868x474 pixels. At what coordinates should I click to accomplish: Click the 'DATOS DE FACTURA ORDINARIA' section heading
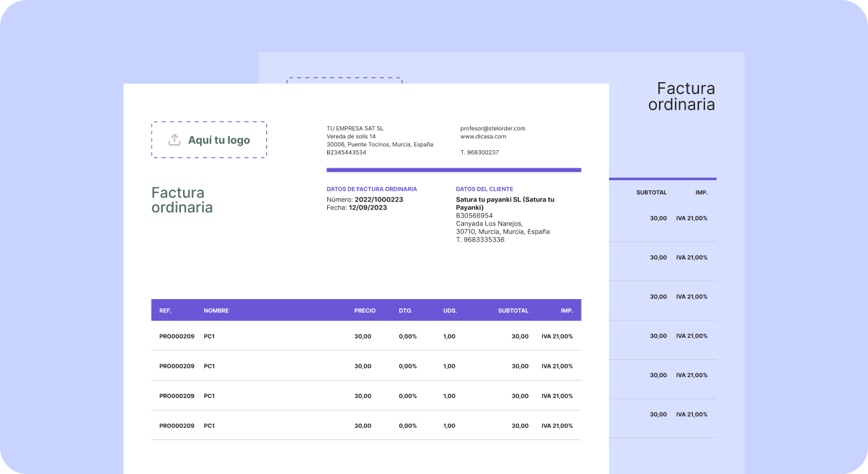click(371, 189)
